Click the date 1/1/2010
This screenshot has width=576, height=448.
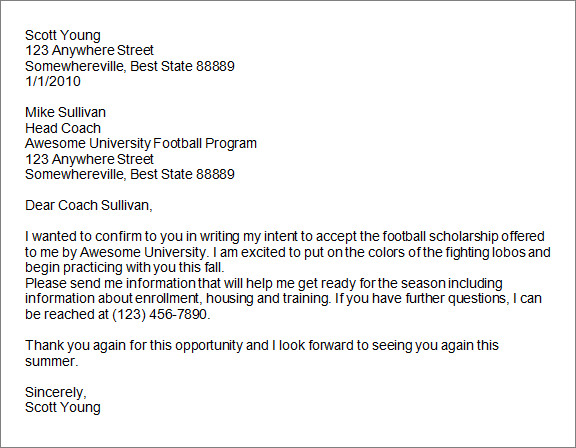53,81
